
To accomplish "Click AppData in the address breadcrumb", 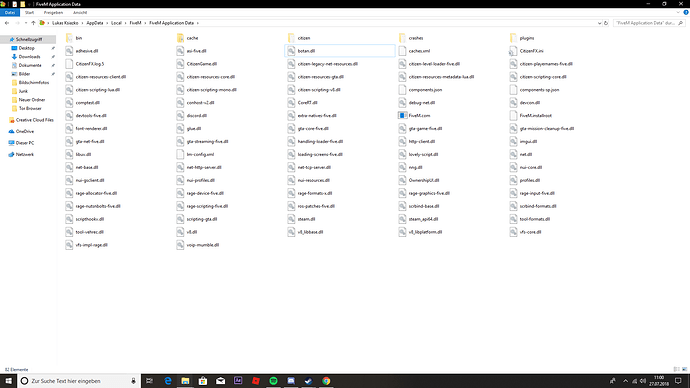I will [x=95, y=23].
